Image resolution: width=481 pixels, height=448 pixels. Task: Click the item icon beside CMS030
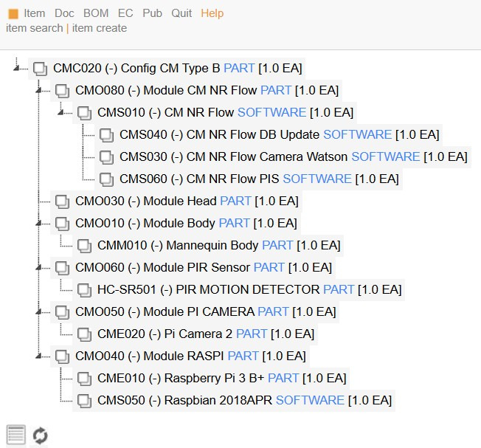[x=106, y=157]
